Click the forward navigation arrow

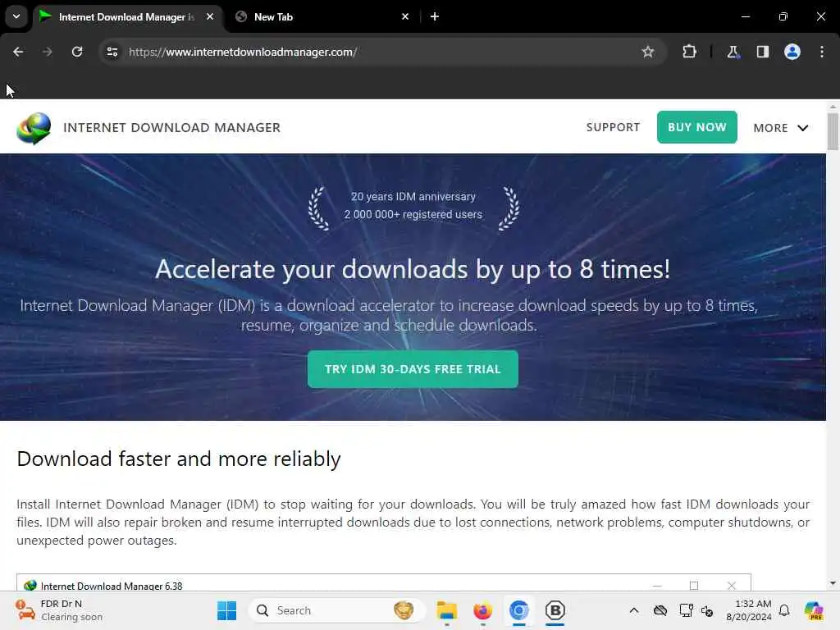(x=48, y=52)
